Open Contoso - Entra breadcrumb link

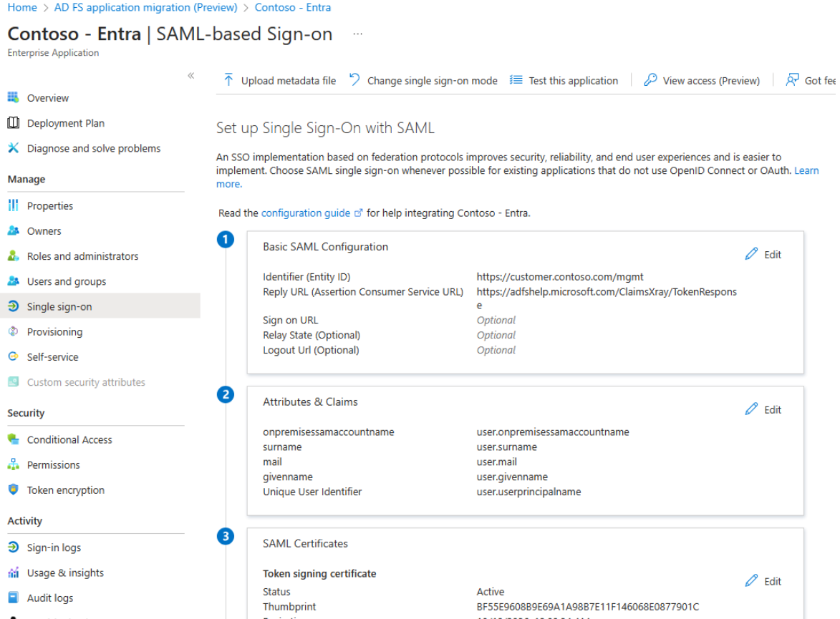(x=292, y=7)
